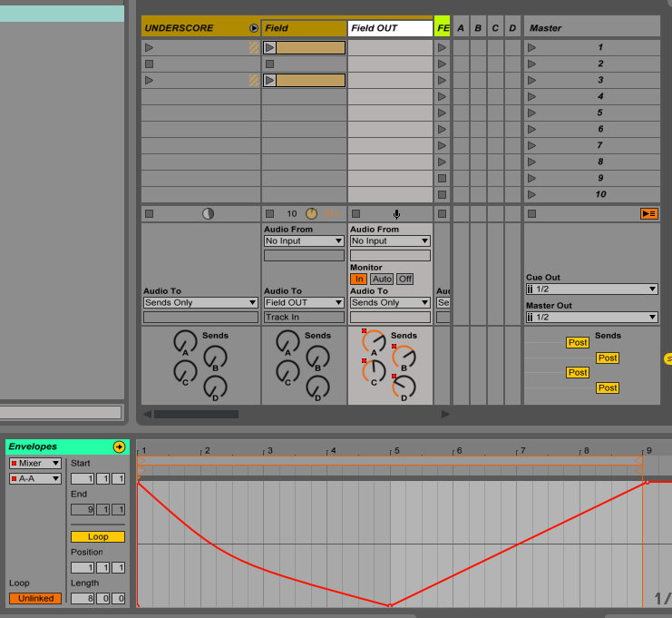Click the Field OUT microphone arm icon
The width and height of the screenshot is (672, 618).
tap(395, 214)
